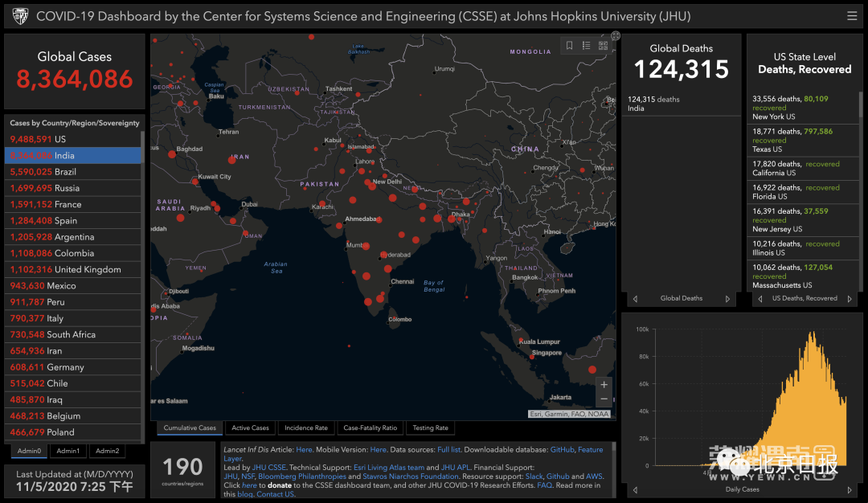Select Russia in the country list

(x=72, y=188)
